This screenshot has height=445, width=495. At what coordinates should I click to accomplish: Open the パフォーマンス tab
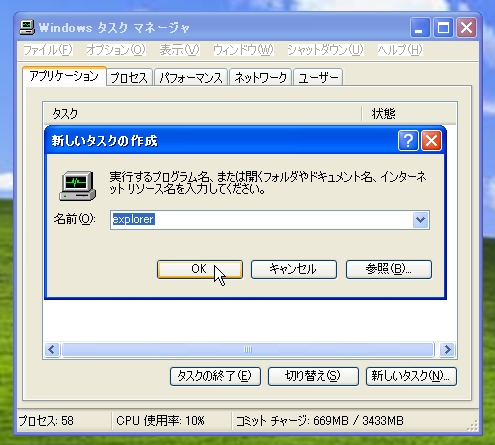(191, 77)
